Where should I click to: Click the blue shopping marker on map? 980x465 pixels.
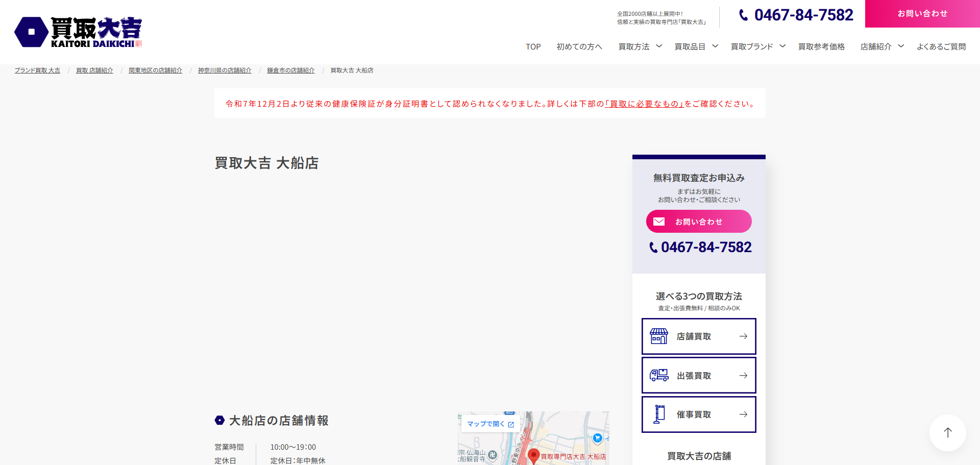(598, 438)
